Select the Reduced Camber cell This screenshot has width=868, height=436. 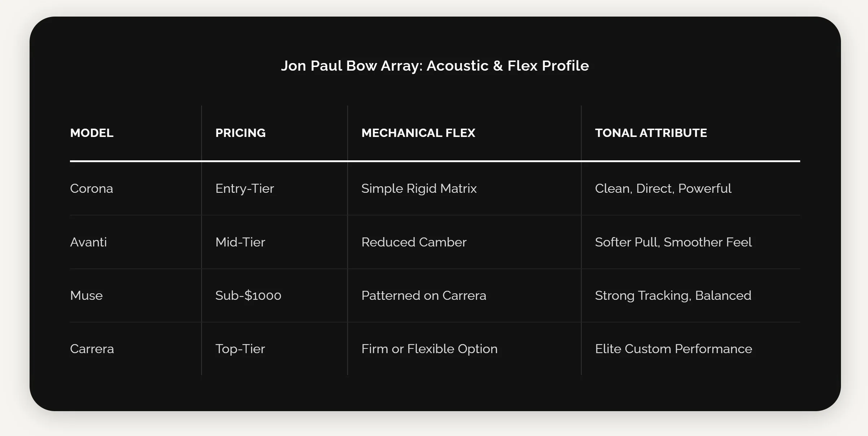pos(464,242)
